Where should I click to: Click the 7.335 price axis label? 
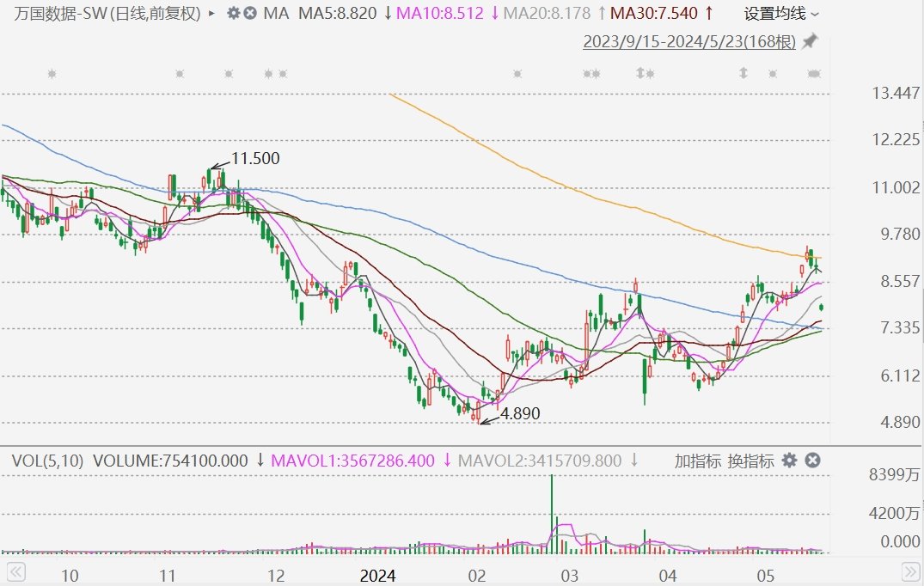[900, 328]
